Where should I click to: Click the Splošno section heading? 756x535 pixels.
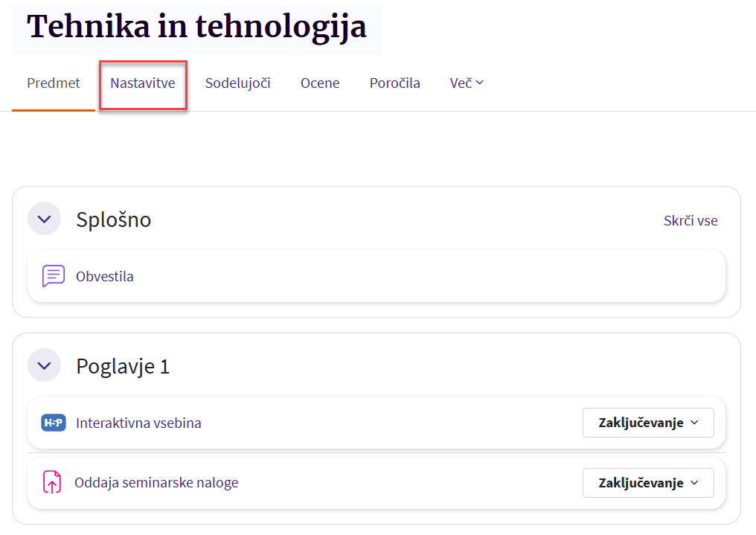[114, 220]
